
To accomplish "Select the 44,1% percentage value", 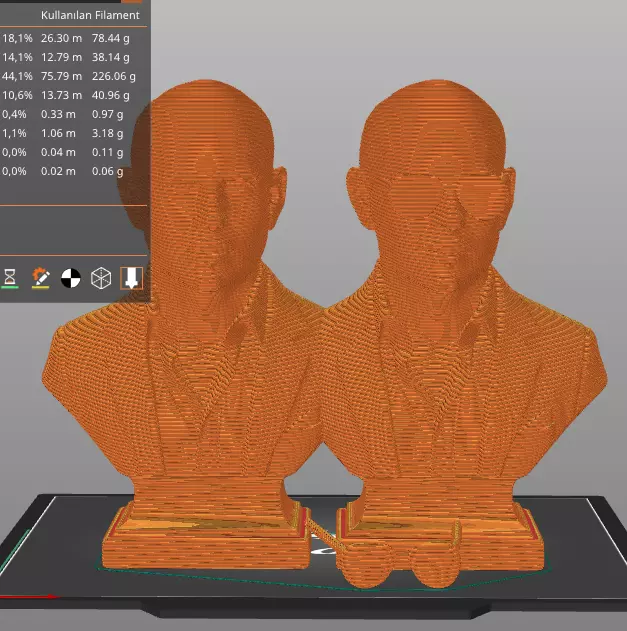I will pos(17,76).
